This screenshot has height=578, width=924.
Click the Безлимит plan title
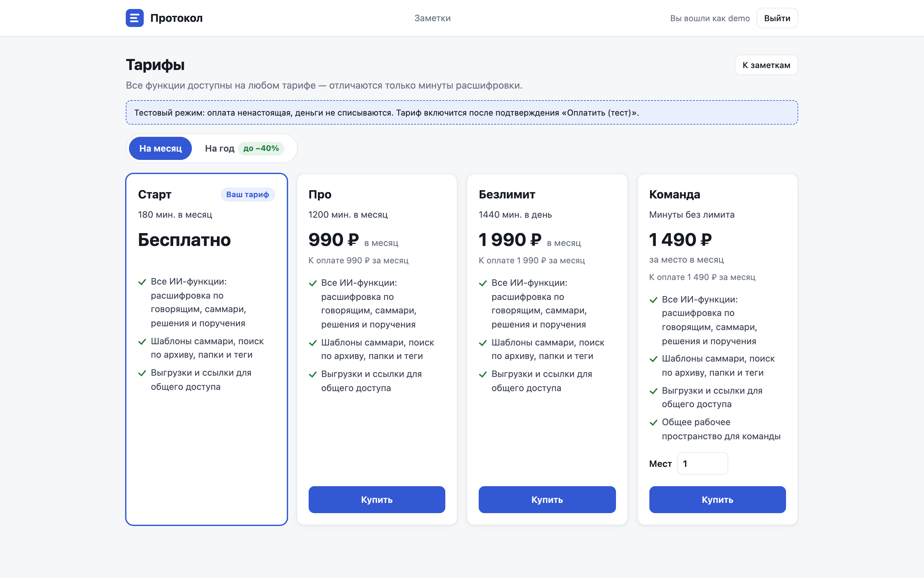click(x=507, y=195)
